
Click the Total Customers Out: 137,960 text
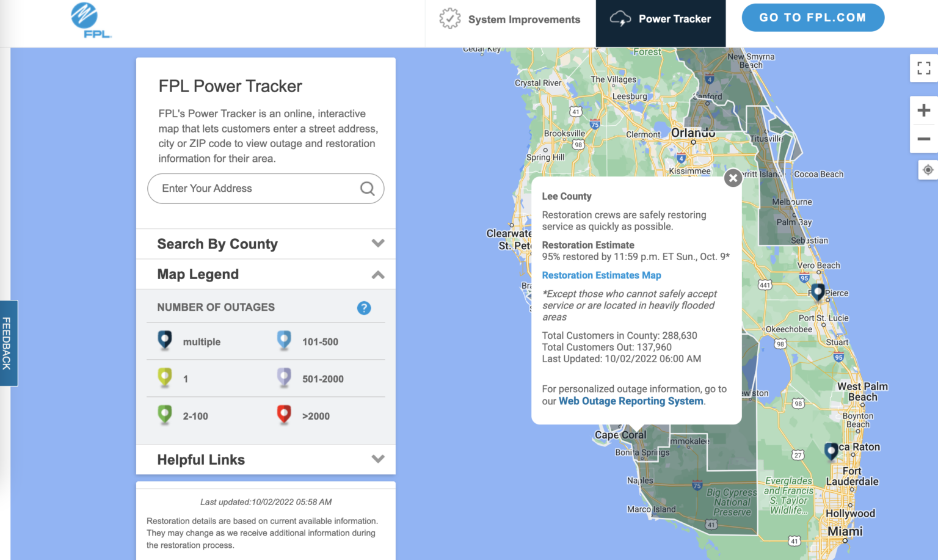(x=607, y=347)
